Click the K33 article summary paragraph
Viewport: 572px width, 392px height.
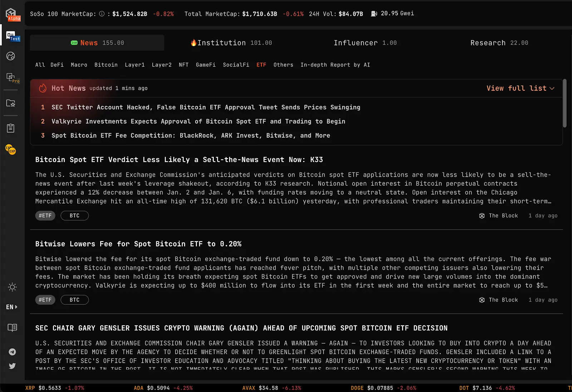tap(293, 188)
